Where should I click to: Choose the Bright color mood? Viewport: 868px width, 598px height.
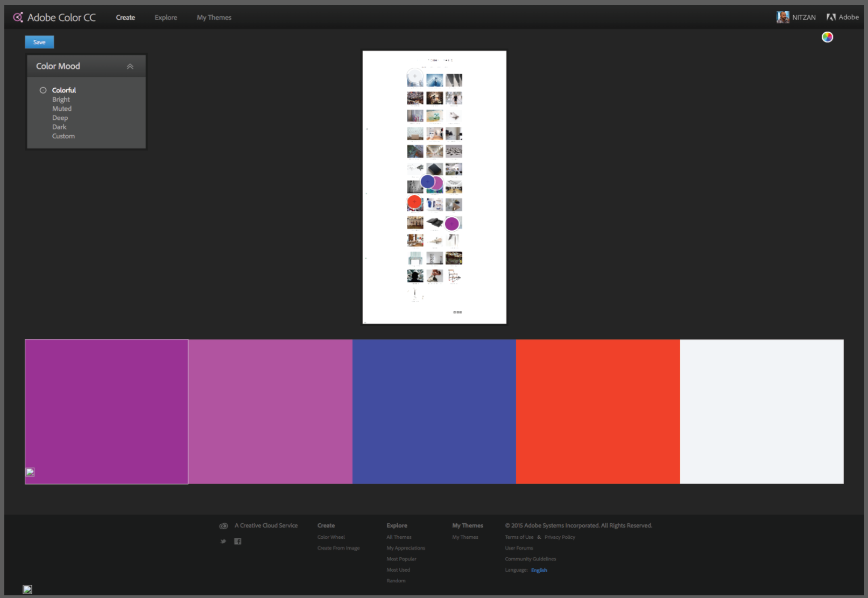61,99
